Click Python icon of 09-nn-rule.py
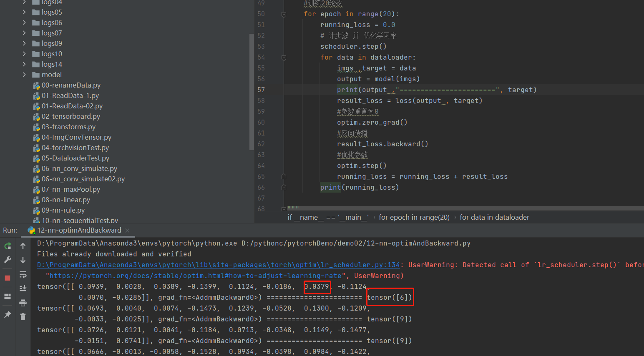Image resolution: width=644 pixels, height=356 pixels. (37, 211)
